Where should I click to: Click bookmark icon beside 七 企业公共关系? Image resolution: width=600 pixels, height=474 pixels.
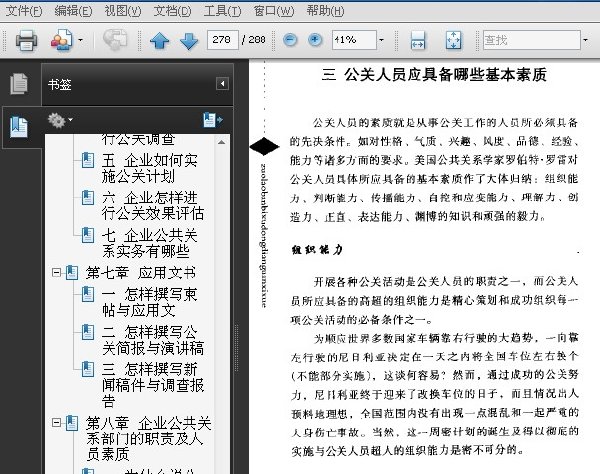[88, 235]
